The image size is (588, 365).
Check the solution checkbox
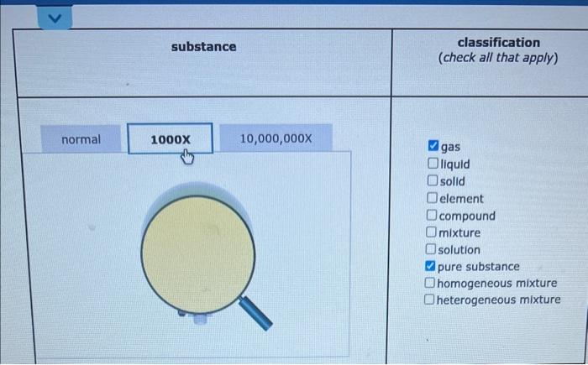click(x=431, y=249)
